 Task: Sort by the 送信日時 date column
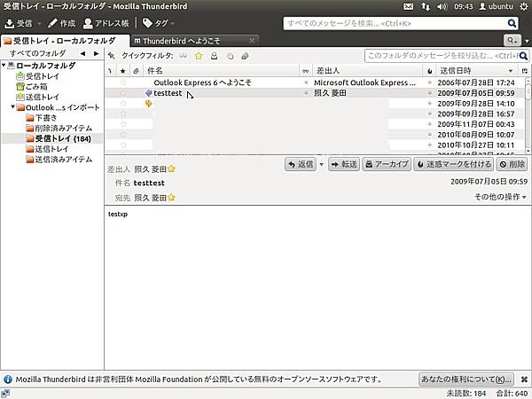point(477,71)
